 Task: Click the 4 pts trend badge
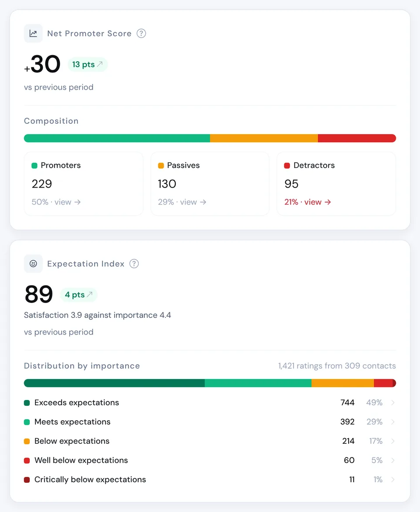[79, 295]
